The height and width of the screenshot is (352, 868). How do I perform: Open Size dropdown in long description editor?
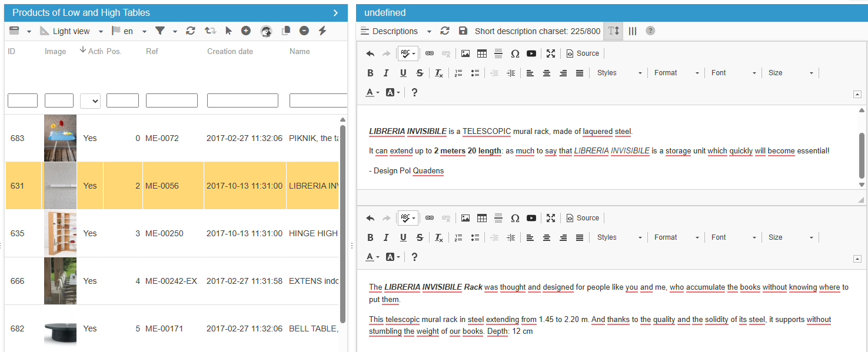click(x=791, y=237)
